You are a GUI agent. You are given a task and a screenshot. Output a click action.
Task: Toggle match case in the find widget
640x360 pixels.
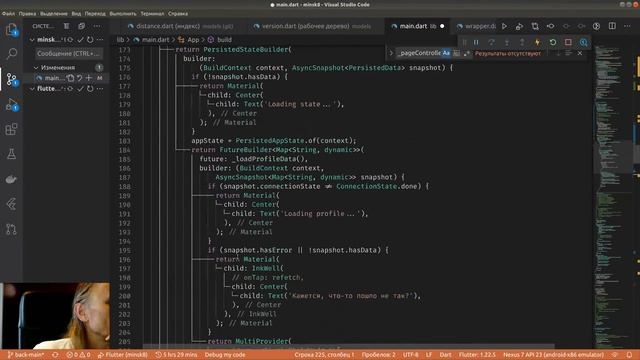446,53
